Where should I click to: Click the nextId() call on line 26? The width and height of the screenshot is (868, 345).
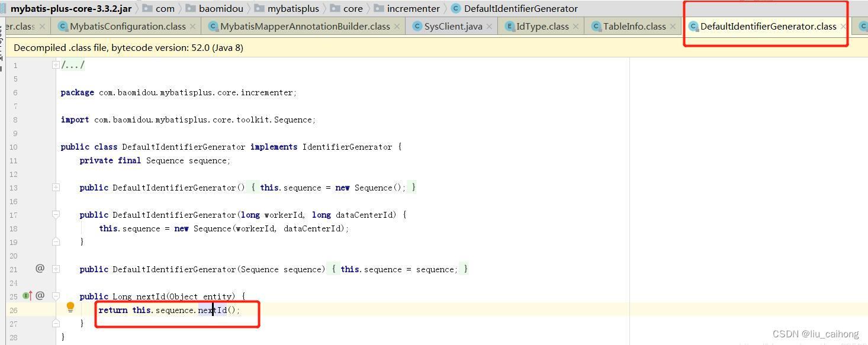[x=217, y=310]
